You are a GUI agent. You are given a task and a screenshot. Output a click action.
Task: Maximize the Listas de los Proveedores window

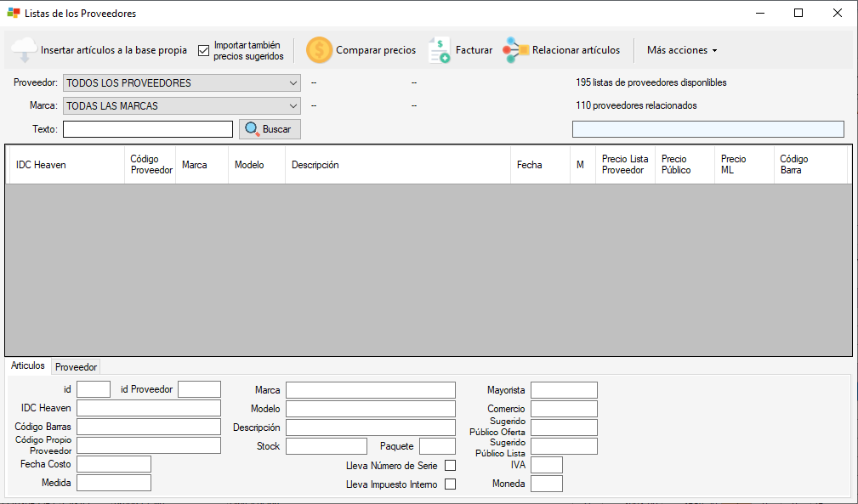tap(798, 13)
